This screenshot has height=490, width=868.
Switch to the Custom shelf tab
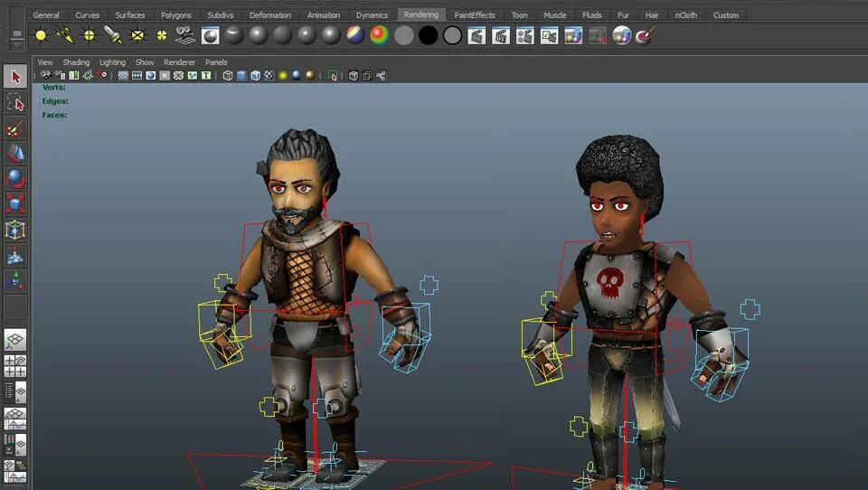726,15
